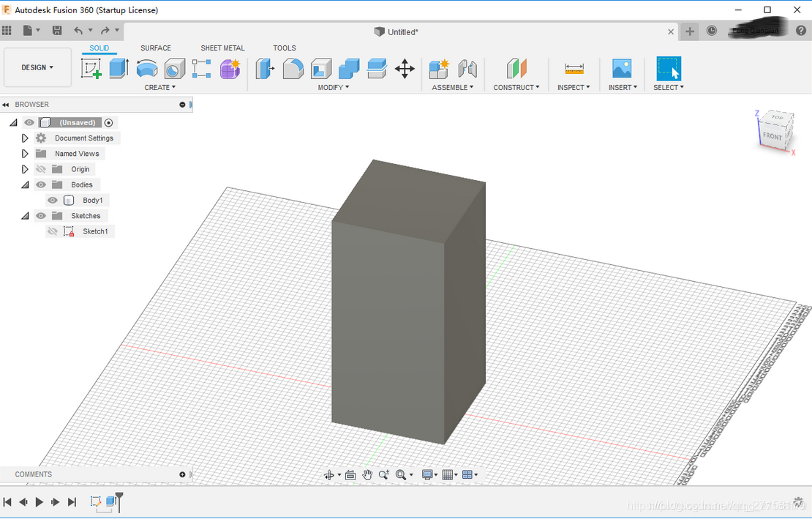Screen dimensions: 812x519
Task: Expand the Document Settings node
Action: [25, 138]
